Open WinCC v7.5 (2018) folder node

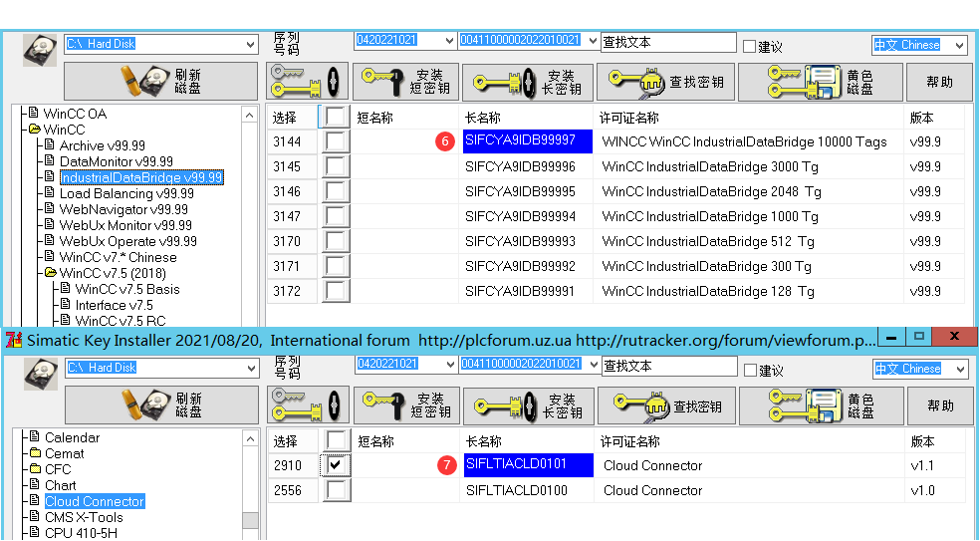(113, 273)
